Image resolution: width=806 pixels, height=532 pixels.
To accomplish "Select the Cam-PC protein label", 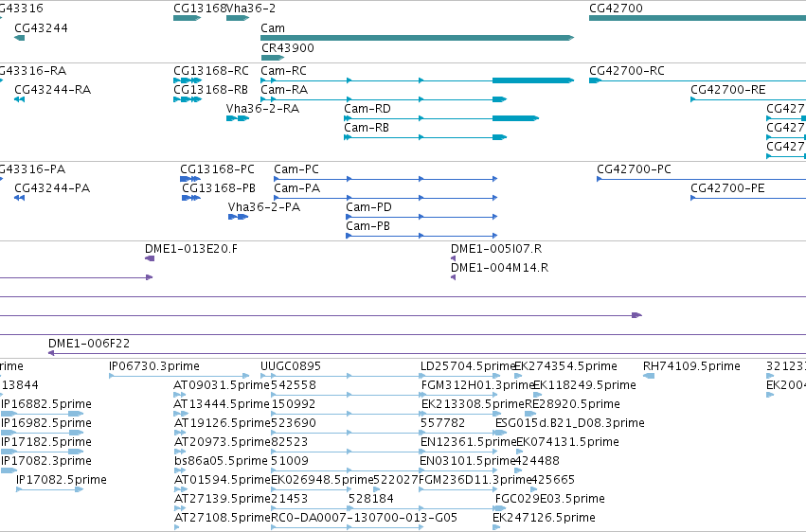I will [x=296, y=169].
